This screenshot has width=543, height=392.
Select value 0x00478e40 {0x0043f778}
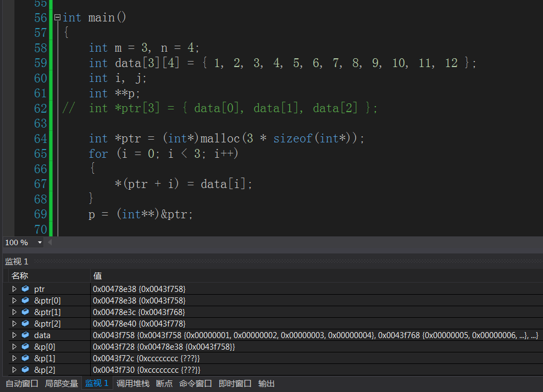coord(139,323)
